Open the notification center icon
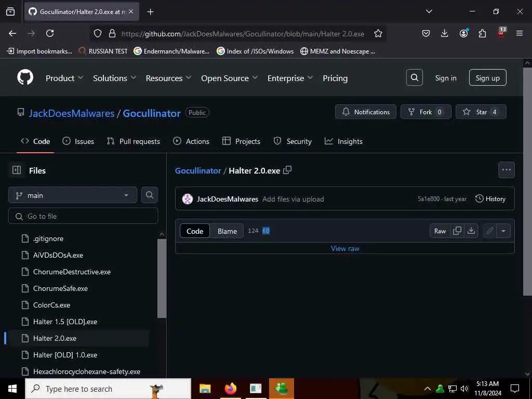This screenshot has height=399, width=532. (x=515, y=388)
